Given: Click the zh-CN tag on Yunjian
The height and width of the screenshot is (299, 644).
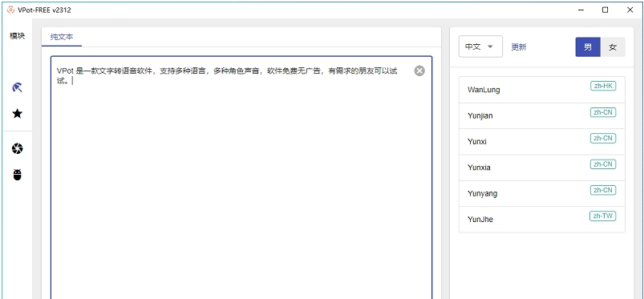Looking at the screenshot, I should 603,112.
